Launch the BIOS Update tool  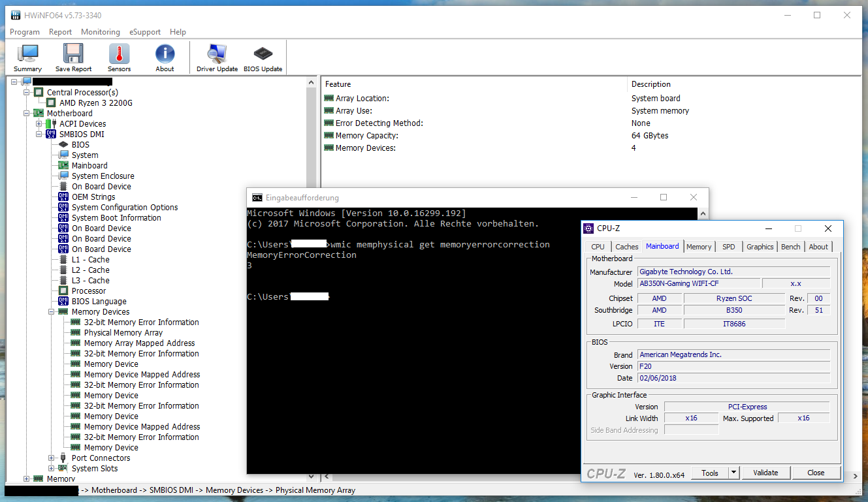(263, 58)
